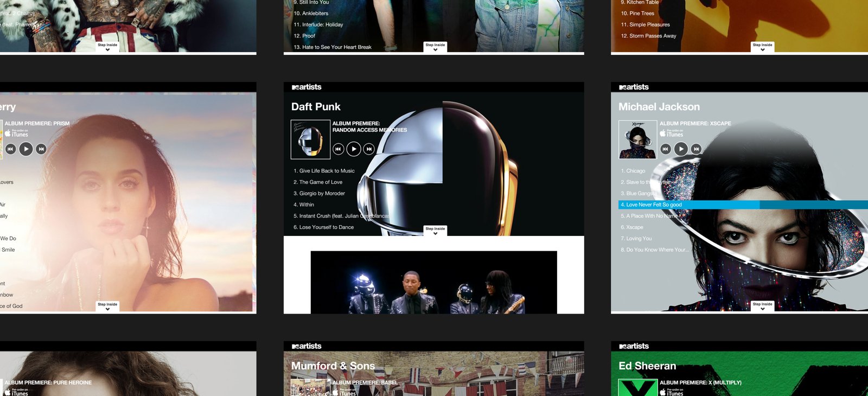868x396 pixels.
Task: Select track 6, Xscape
Action: [x=632, y=227]
